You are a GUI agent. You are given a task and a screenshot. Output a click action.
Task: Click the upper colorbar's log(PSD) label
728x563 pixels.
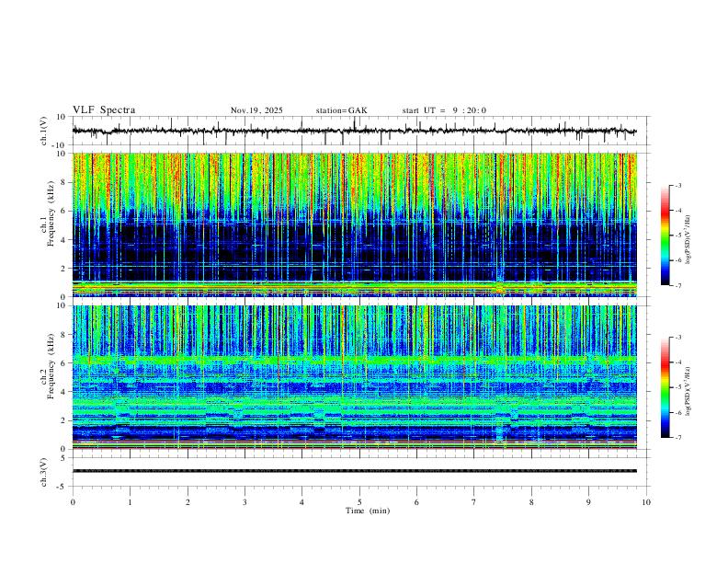click(688, 239)
